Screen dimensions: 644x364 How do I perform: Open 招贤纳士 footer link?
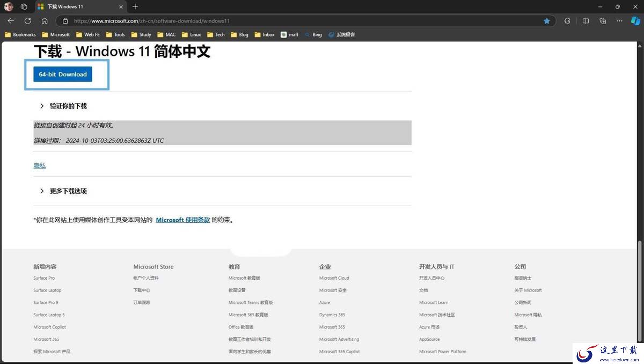click(523, 278)
